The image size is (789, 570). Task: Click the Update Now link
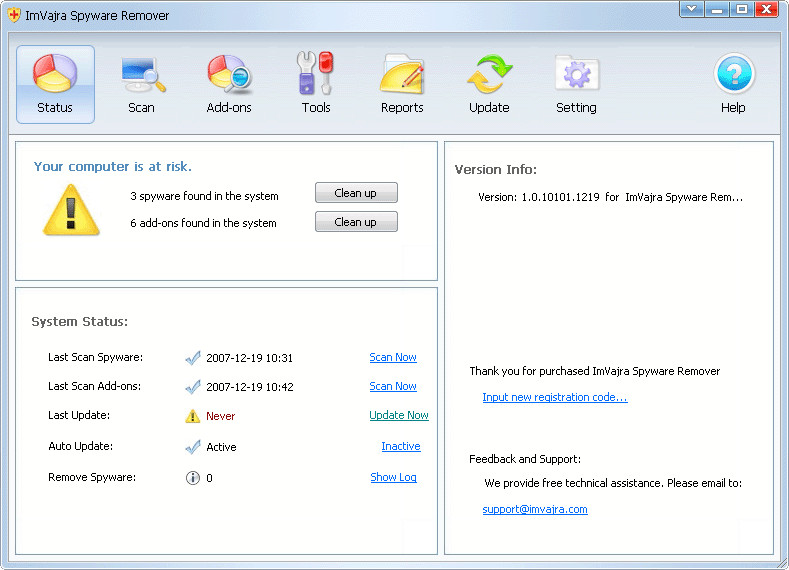pos(399,415)
